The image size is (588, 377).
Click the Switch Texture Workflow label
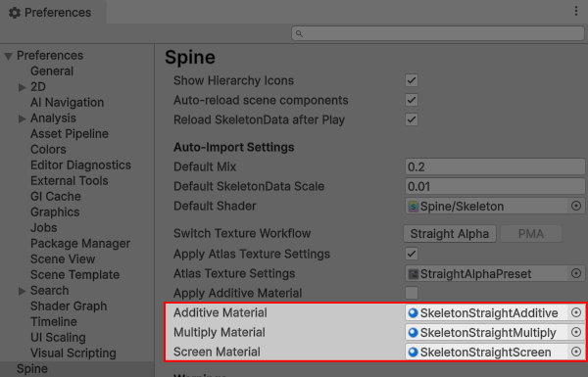[242, 233]
